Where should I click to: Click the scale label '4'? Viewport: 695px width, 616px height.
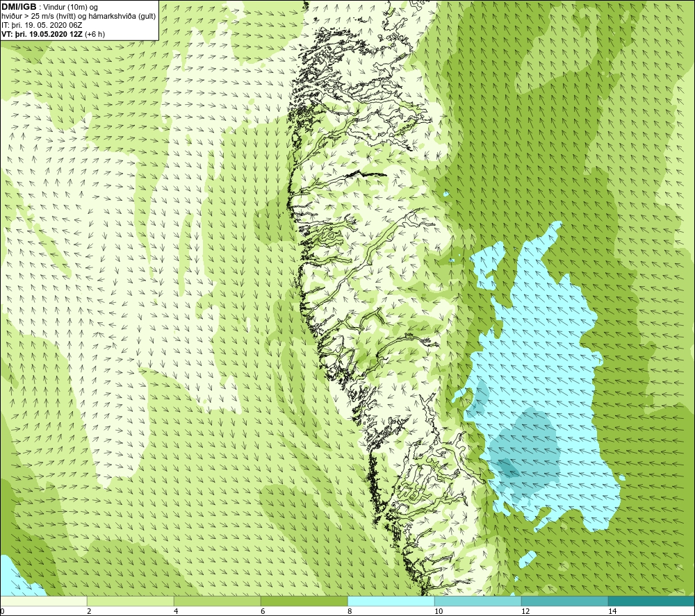click(x=176, y=611)
